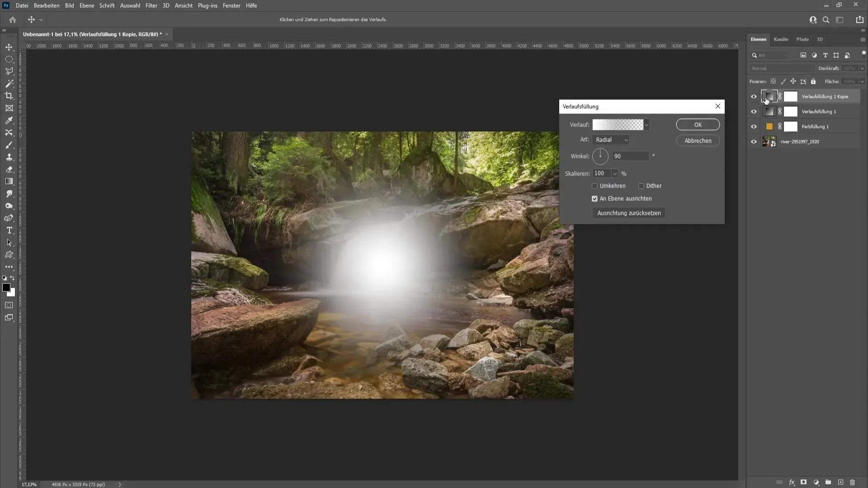Hide the Farbfüllung 1 layer

[x=753, y=127]
